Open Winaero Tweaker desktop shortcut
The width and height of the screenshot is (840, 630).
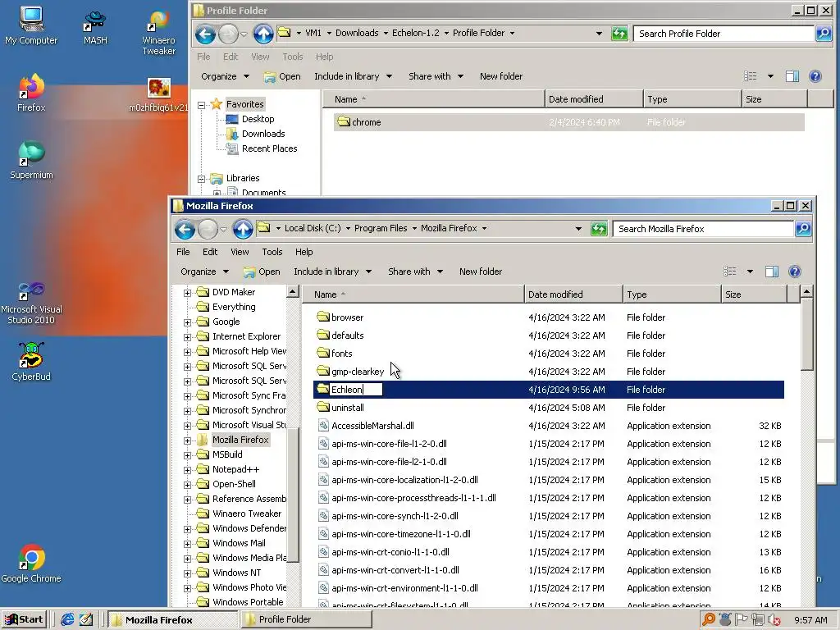pos(158,32)
